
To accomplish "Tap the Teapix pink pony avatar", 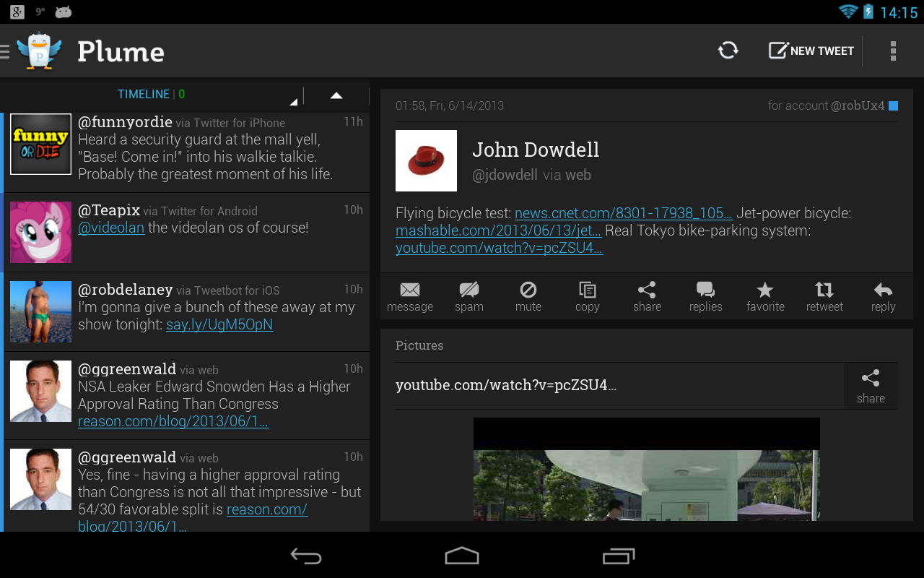I will (40, 232).
